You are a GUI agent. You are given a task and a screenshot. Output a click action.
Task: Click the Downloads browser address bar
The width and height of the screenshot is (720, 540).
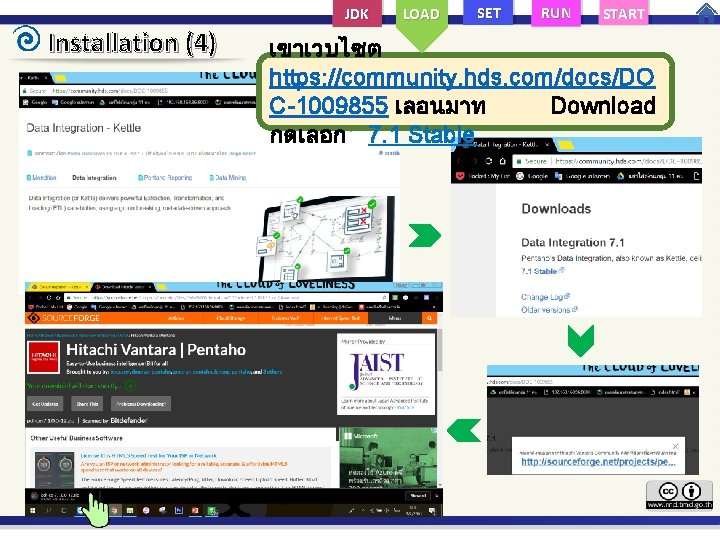[607, 161]
